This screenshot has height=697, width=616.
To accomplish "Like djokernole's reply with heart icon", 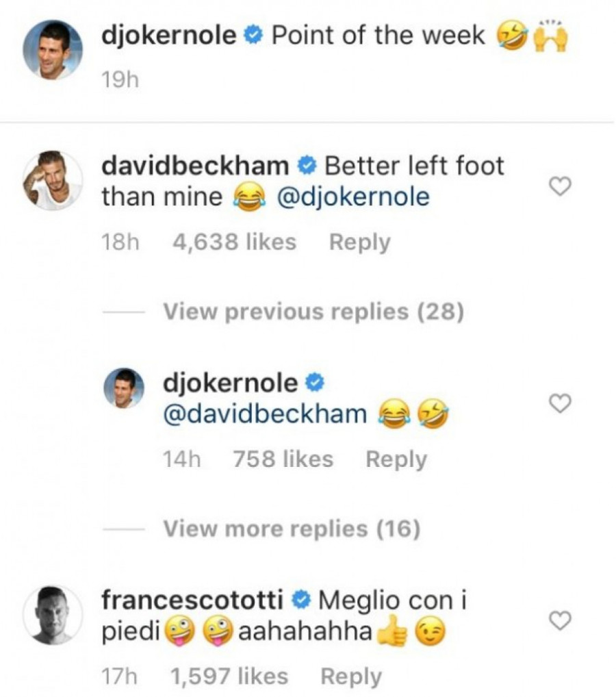I will [x=561, y=405].
